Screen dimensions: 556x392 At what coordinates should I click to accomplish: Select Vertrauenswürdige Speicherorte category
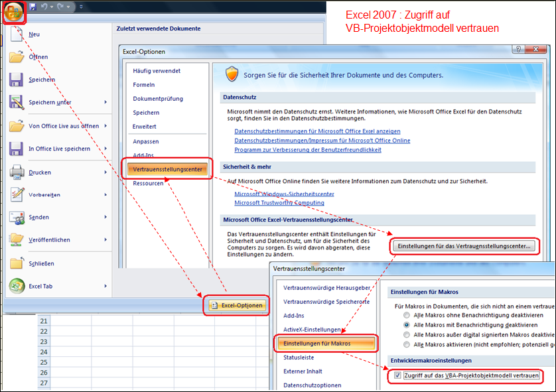tap(326, 302)
